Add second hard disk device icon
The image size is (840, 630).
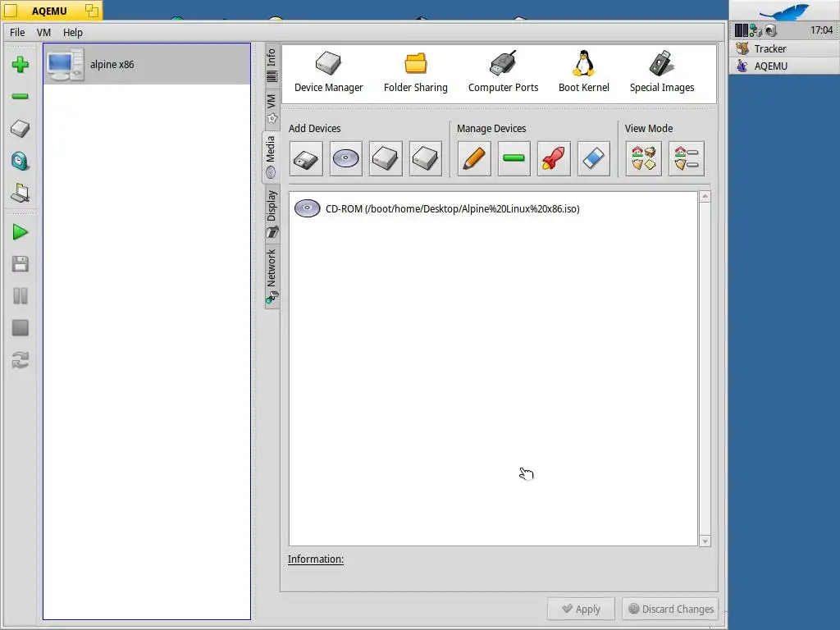[x=426, y=158]
